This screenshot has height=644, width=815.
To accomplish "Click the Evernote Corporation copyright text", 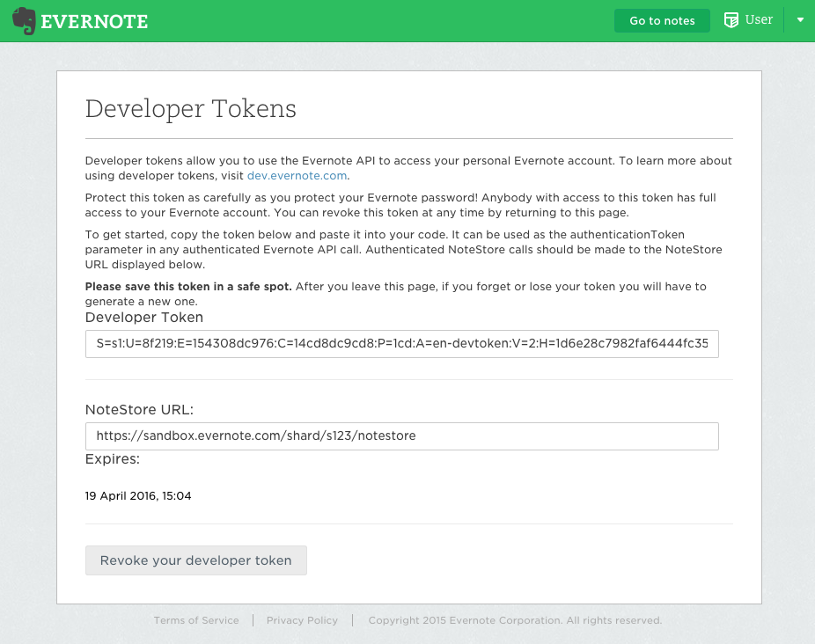I will point(515,620).
